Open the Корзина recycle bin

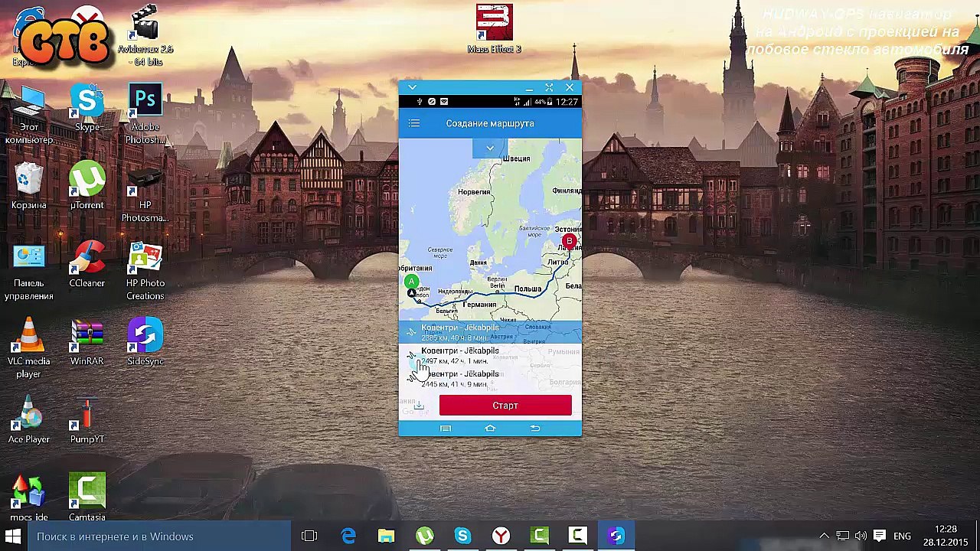pos(29,187)
